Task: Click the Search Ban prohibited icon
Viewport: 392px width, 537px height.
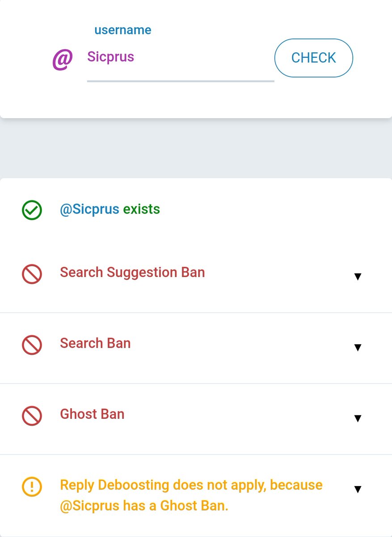Action: [32, 345]
